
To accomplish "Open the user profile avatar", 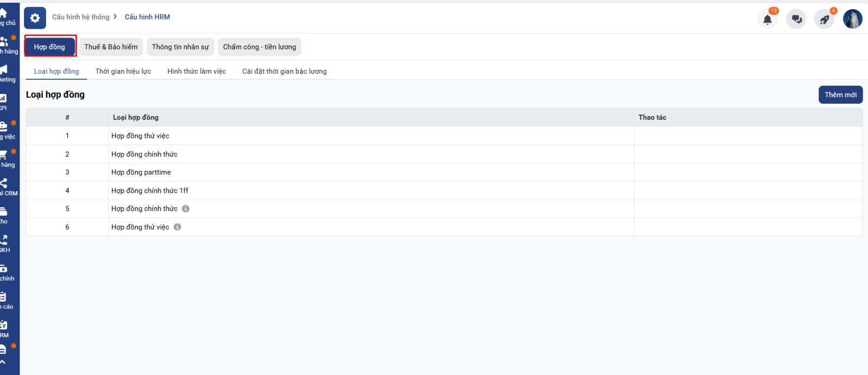I will pyautogui.click(x=852, y=19).
